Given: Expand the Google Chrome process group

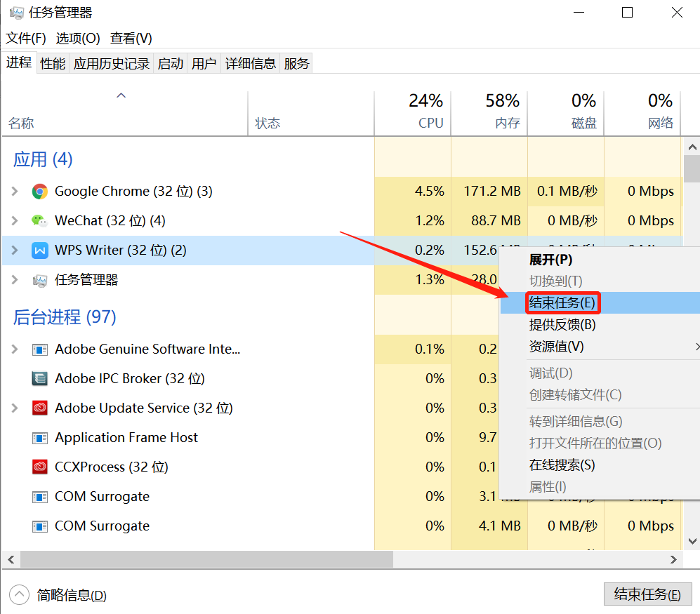Looking at the screenshot, I should (x=15, y=192).
